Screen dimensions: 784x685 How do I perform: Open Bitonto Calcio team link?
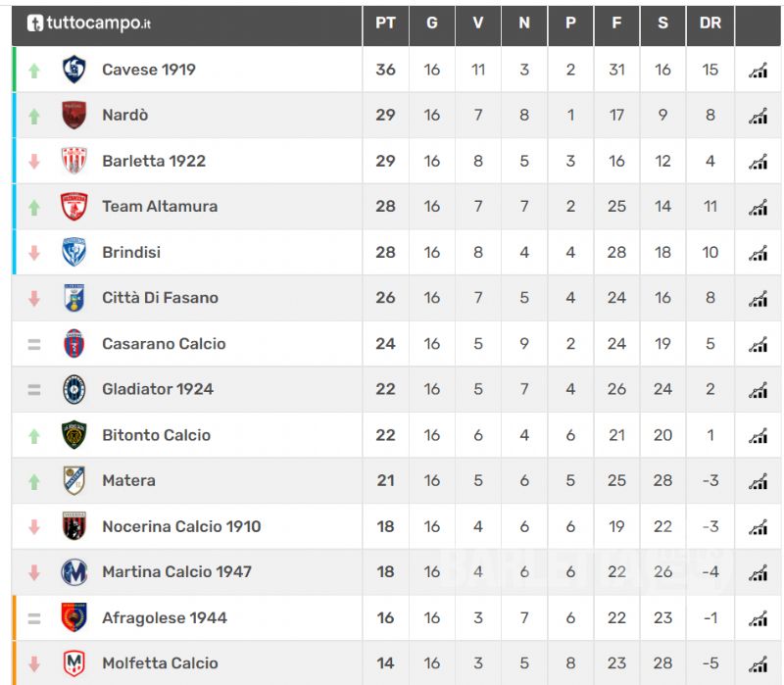[156, 435]
